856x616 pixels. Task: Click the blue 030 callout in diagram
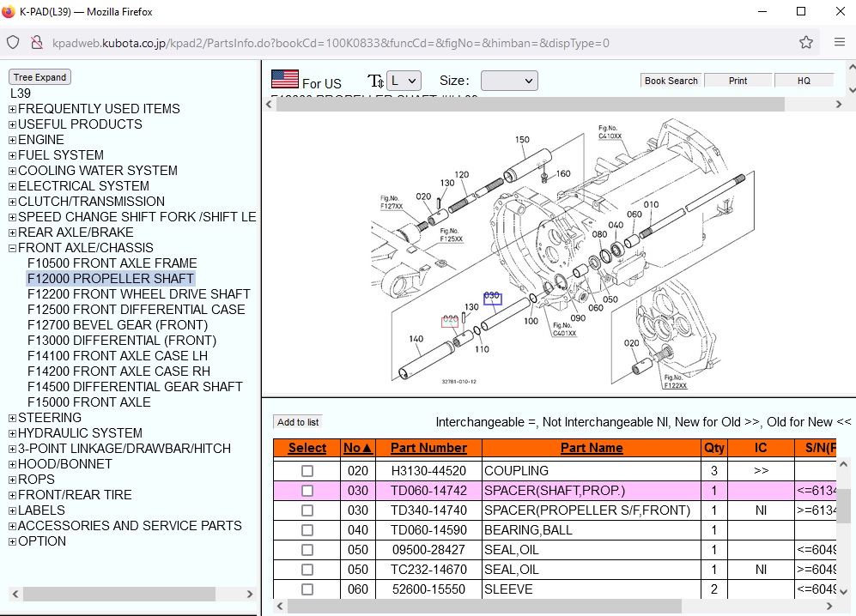(x=493, y=298)
